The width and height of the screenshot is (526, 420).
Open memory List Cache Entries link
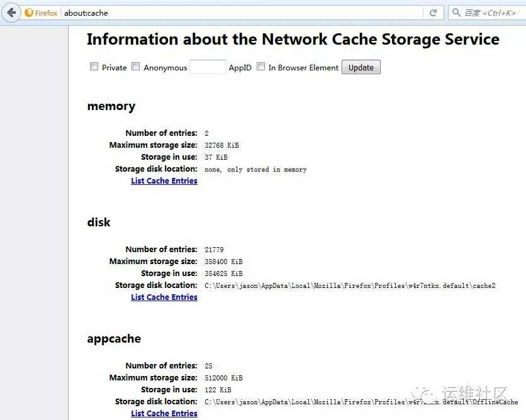click(164, 180)
